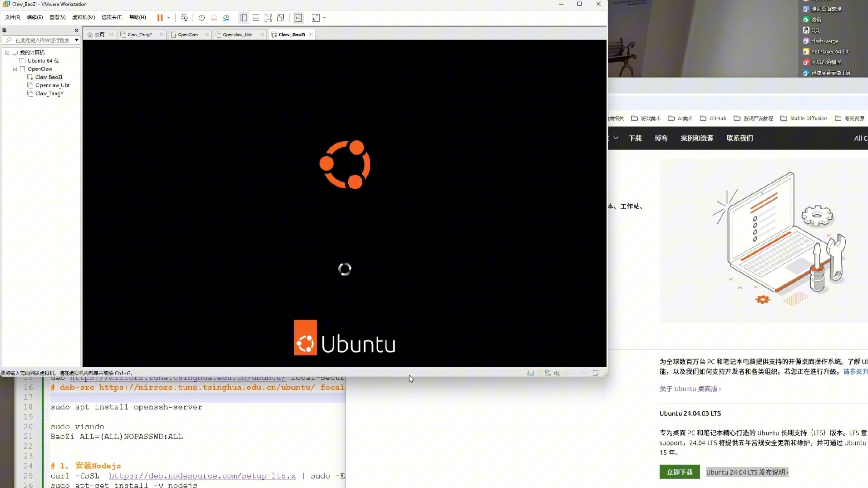
Task: Open 迅捷屏幕录像工具 desktop shortcut
Action: pyautogui.click(x=827, y=73)
